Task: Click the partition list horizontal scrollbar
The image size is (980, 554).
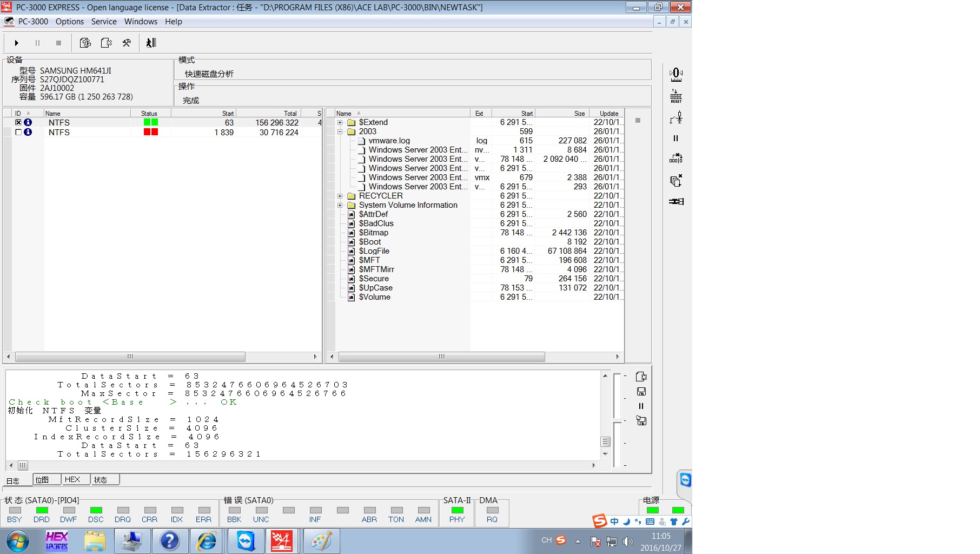Action: point(130,357)
